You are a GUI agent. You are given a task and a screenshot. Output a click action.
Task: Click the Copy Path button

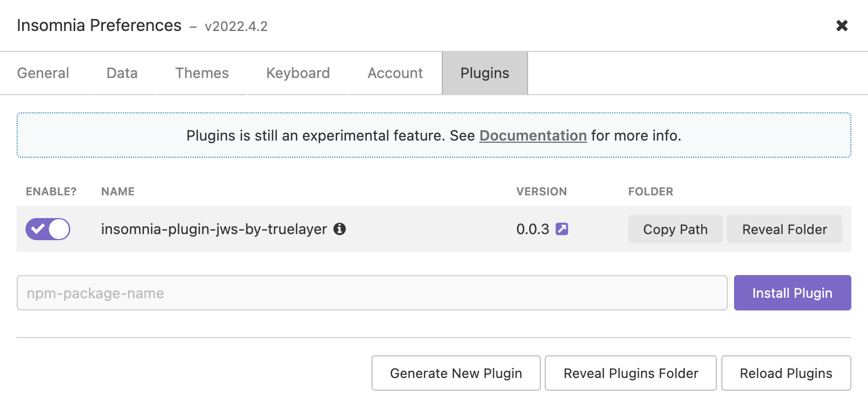coord(675,229)
